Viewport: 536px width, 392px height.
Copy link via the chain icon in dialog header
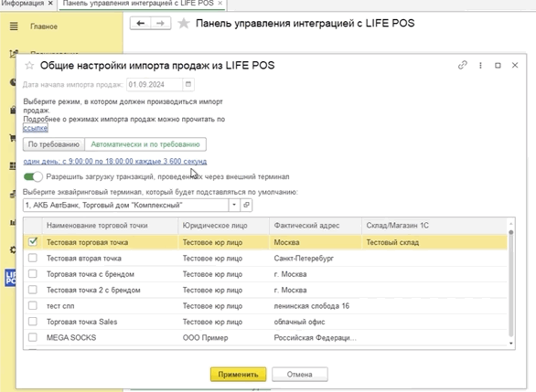463,65
